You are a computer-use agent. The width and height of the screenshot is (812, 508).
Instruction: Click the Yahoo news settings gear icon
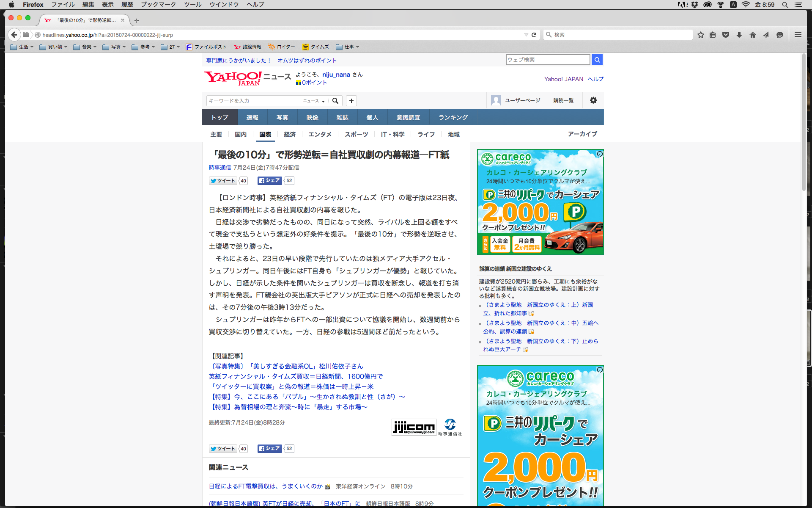click(593, 100)
